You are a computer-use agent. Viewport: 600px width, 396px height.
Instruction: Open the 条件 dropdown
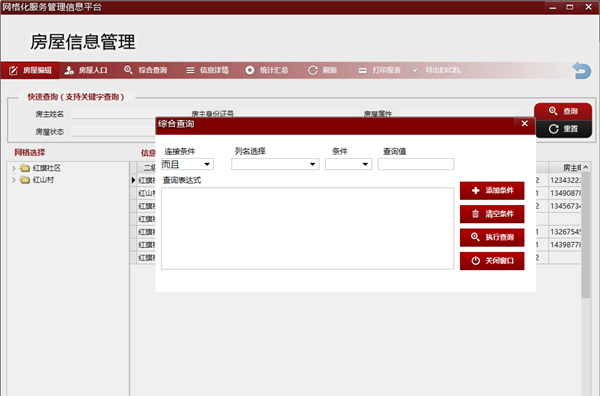(x=348, y=164)
